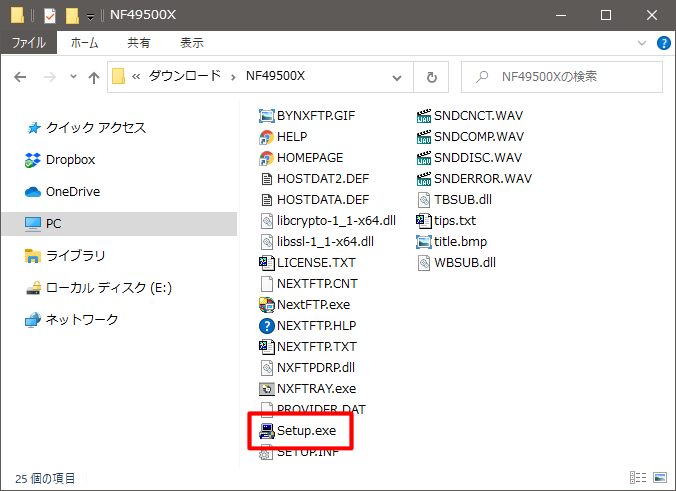Image resolution: width=676 pixels, height=491 pixels.
Task: Click the tips.txt file icon
Action: pos(424,221)
